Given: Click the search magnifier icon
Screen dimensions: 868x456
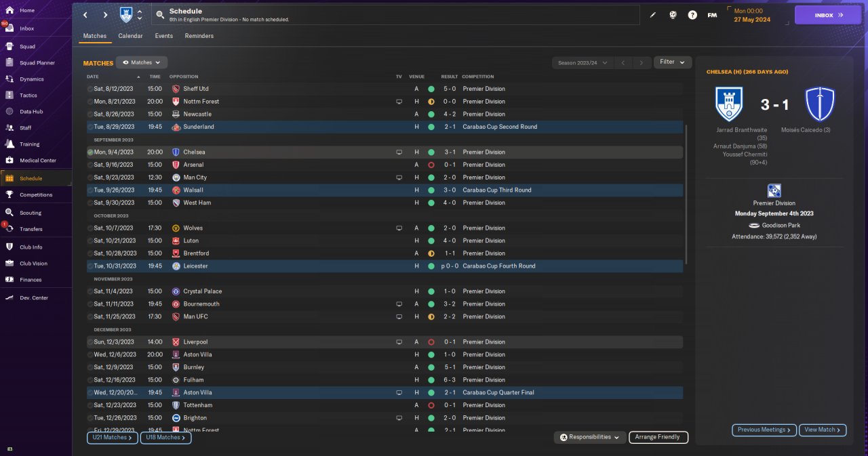Looking at the screenshot, I should [x=160, y=15].
